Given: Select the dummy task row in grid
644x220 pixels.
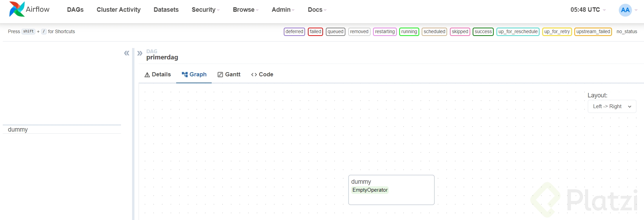Looking at the screenshot, I should pyautogui.click(x=18, y=130).
